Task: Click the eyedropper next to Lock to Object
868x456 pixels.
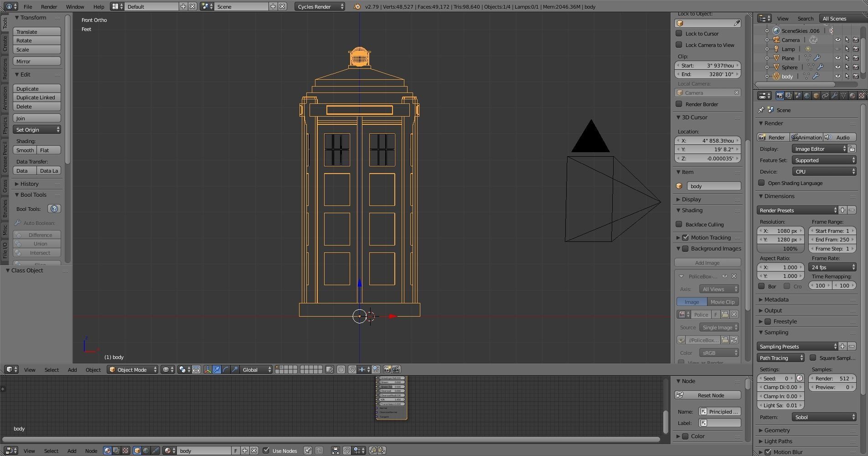Action: pyautogui.click(x=737, y=23)
